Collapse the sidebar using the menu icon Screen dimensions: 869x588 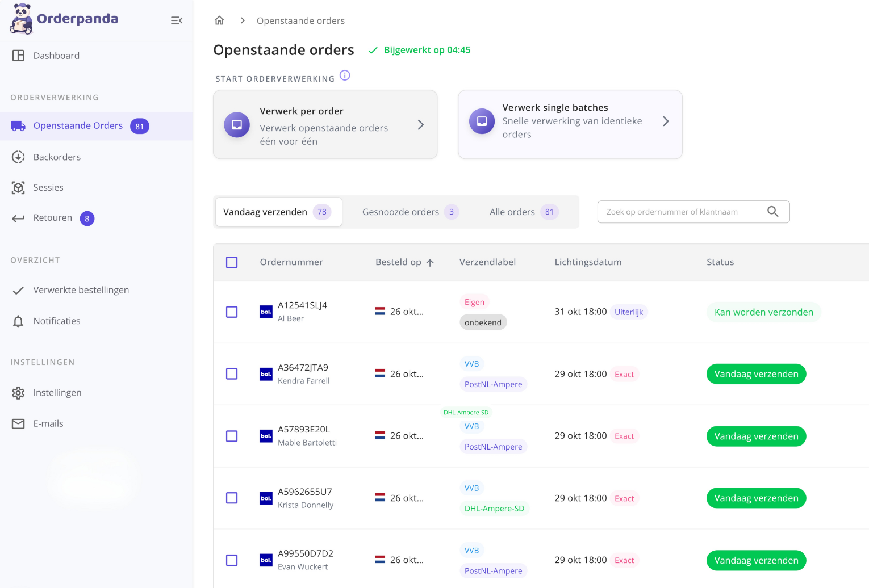177,20
